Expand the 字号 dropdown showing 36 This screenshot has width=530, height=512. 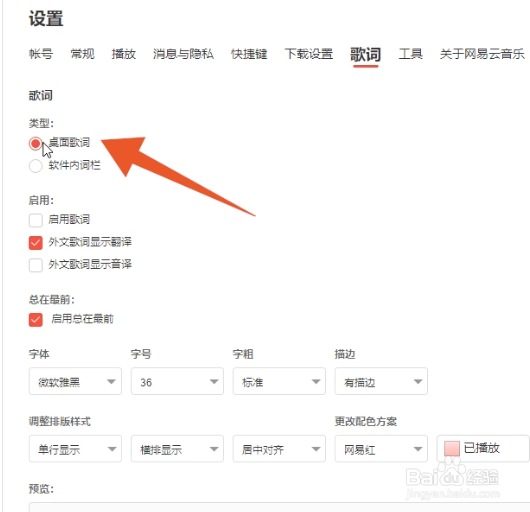click(x=177, y=381)
